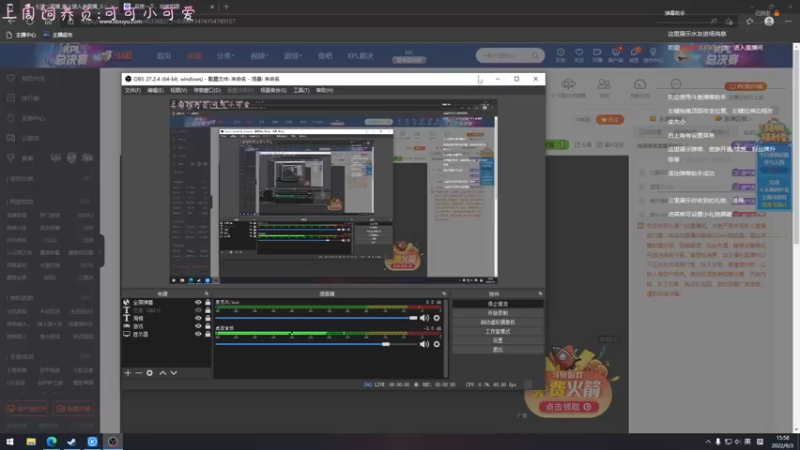Toggle lock on 文本 (GDI+) source
Image resolution: width=800 pixels, height=450 pixels.
(208, 310)
